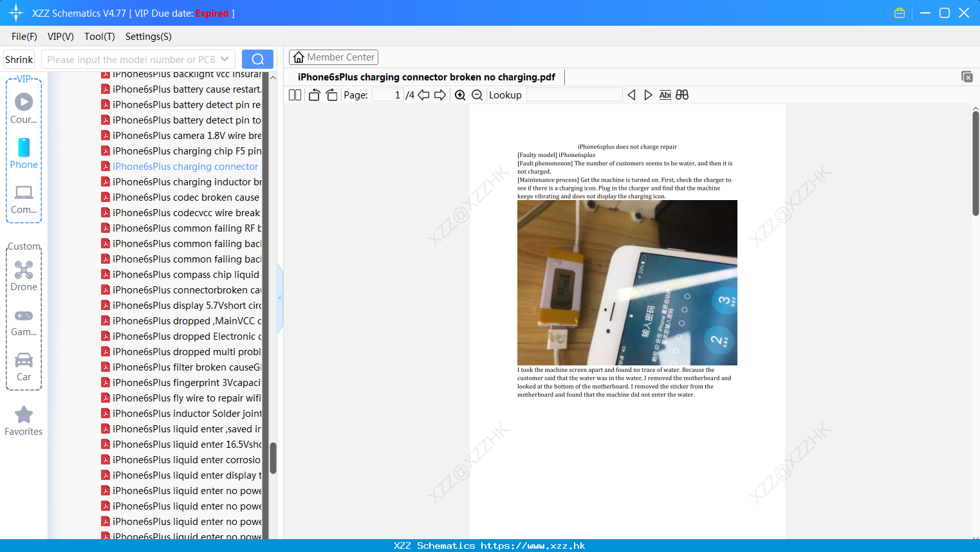
Task: Open iPhone6sPlus charging inductor file
Action: coord(181,182)
